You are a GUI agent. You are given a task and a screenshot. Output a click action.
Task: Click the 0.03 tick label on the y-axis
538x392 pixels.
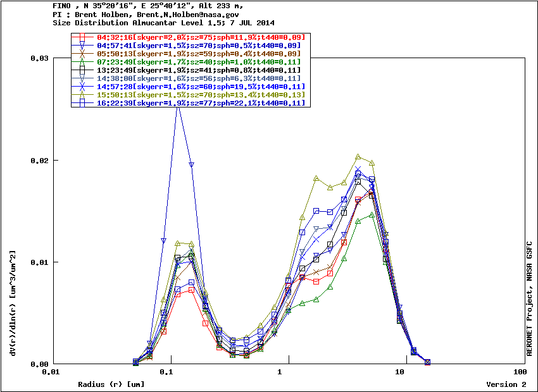click(40, 58)
